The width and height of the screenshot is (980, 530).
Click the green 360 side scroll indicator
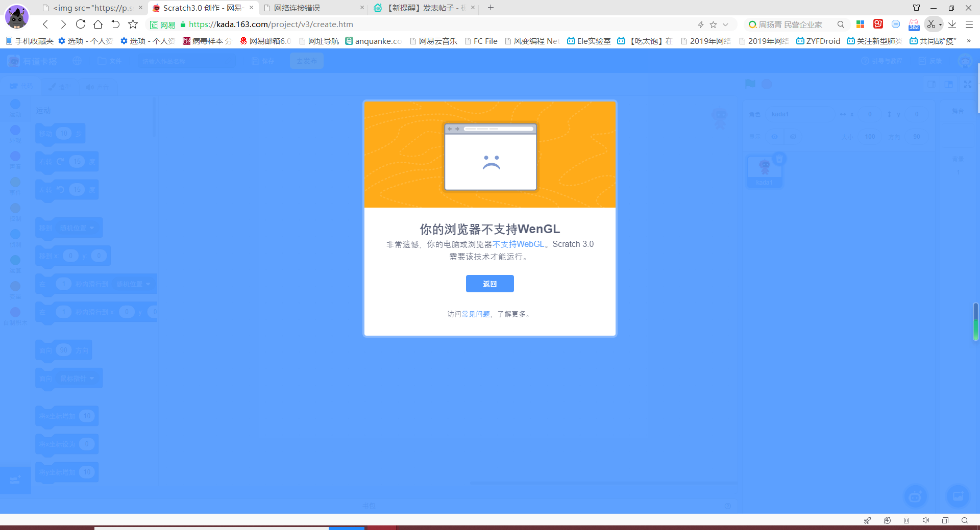tap(975, 321)
